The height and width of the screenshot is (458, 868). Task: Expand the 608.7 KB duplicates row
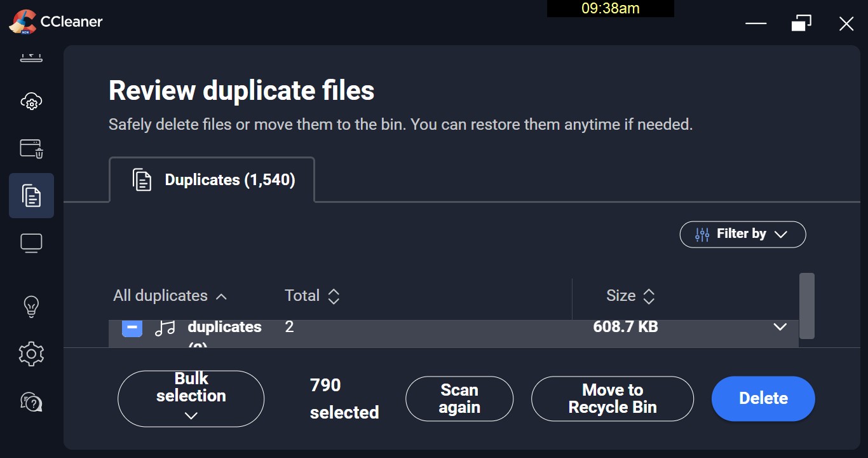tap(780, 327)
